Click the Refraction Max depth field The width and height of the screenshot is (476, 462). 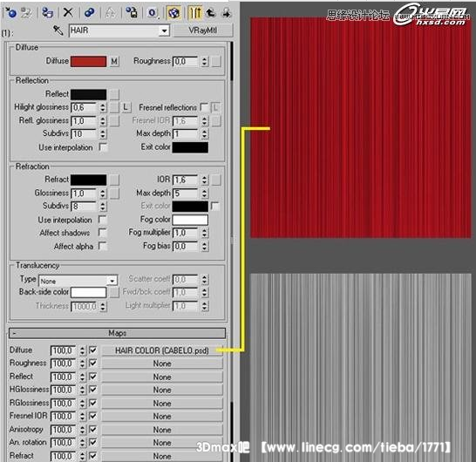(x=186, y=194)
